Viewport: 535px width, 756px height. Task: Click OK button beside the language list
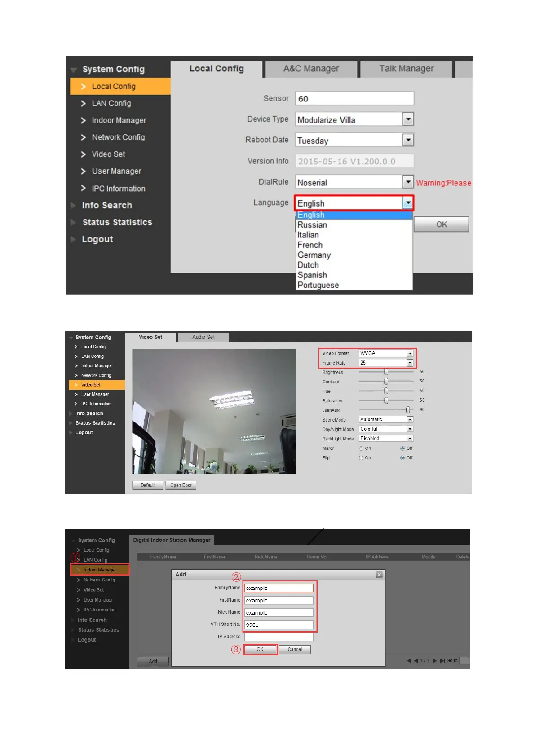pyautogui.click(x=441, y=224)
